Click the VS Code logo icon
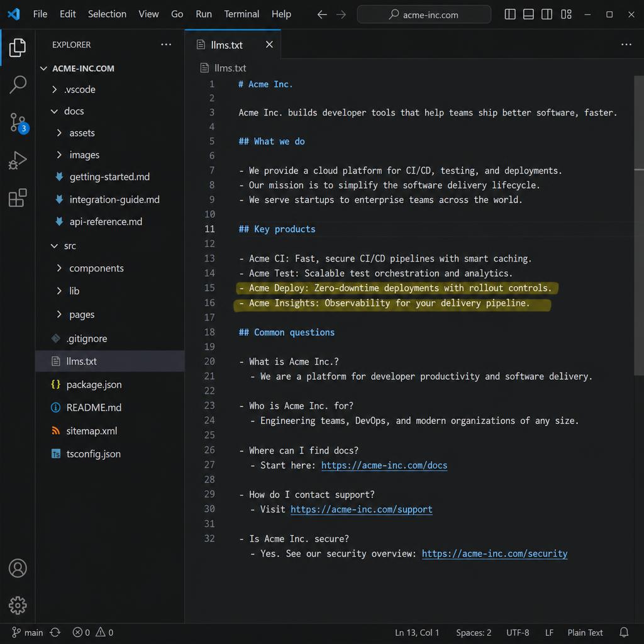This screenshot has width=644, height=644. pos(14,14)
